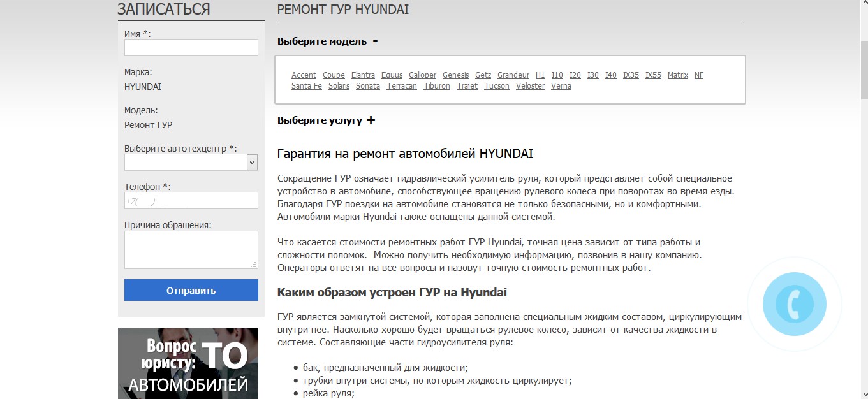Select the Elantra model link
868x399 pixels.
pos(363,75)
